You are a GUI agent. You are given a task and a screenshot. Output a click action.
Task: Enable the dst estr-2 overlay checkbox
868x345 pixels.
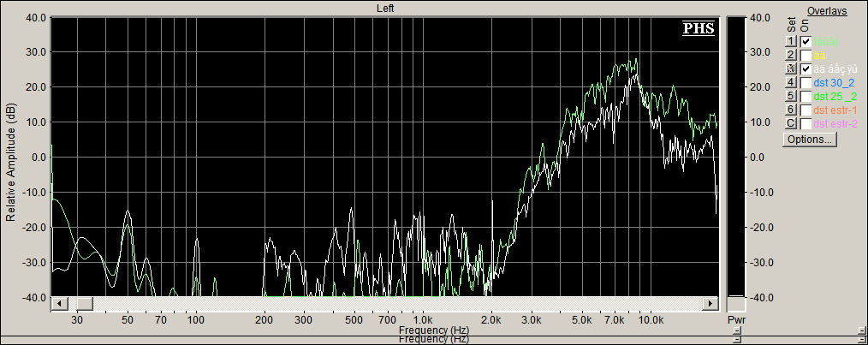[806, 123]
